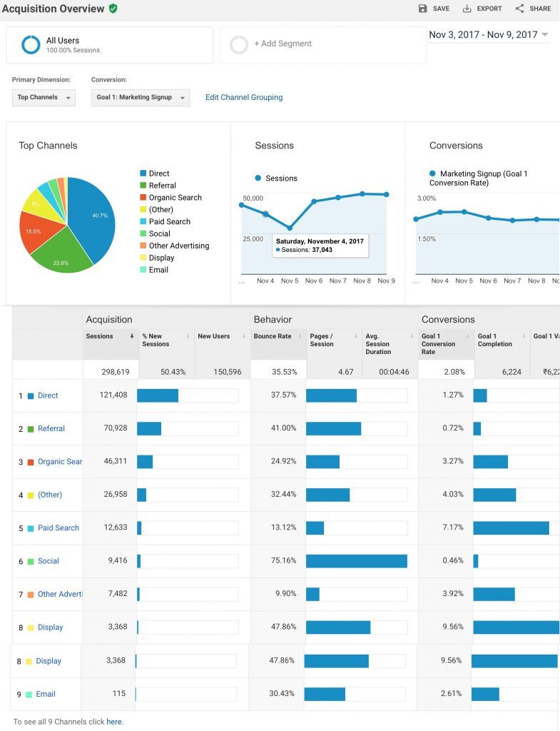The image size is (560, 731).
Task: Click the Direct sessions value 121,408
Action: click(x=113, y=395)
